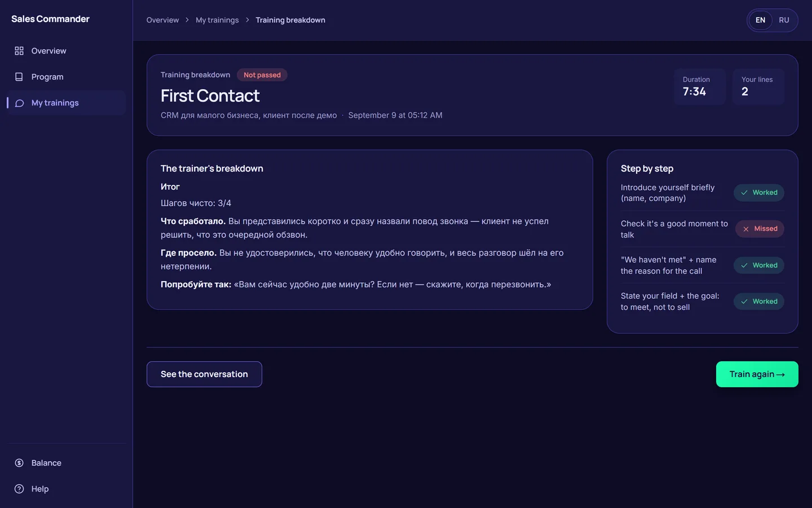Open the Balance page
The width and height of the screenshot is (812, 508).
(x=67, y=463)
